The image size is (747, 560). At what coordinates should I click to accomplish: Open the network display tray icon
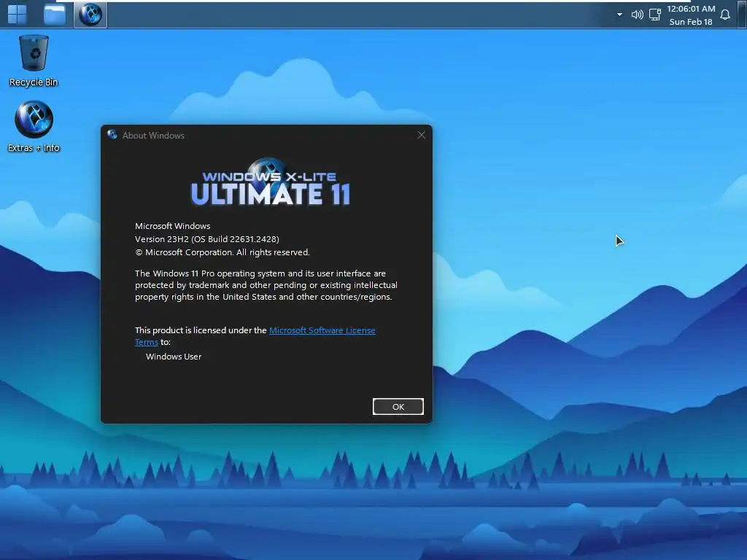(655, 15)
